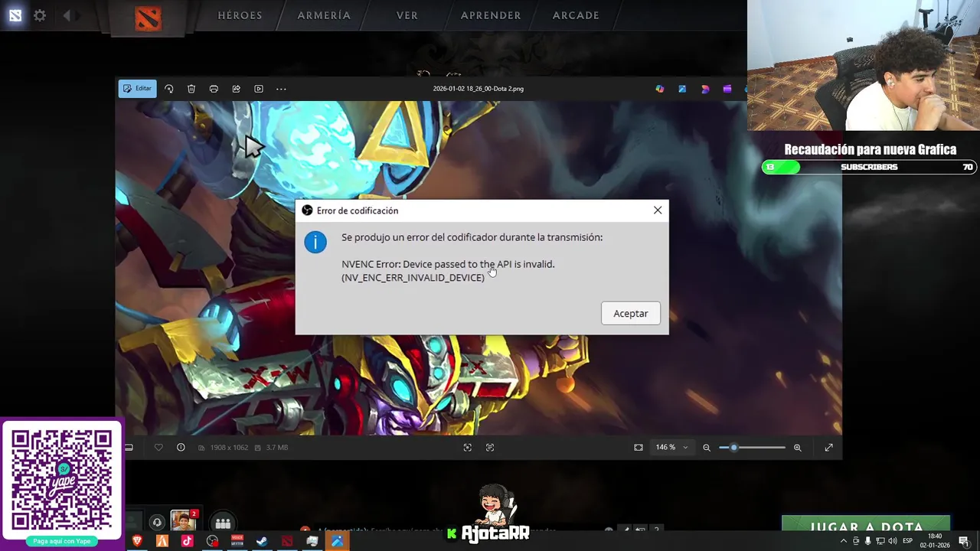
Task: Rotate the image in Photos viewer
Action: tap(169, 89)
